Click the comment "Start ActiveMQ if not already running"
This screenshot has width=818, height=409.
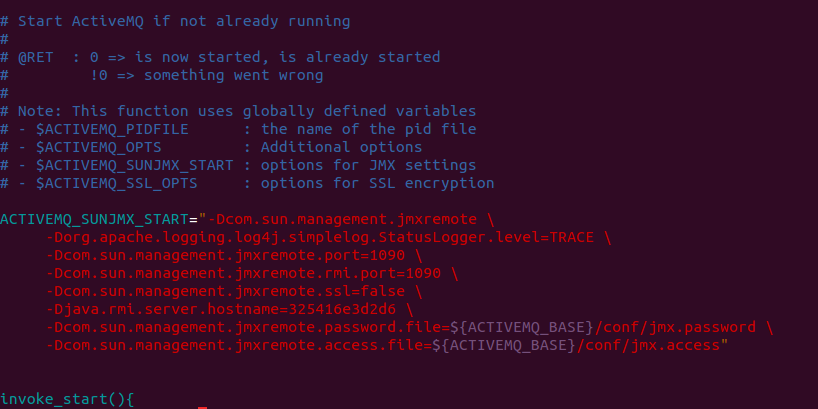tap(184, 21)
